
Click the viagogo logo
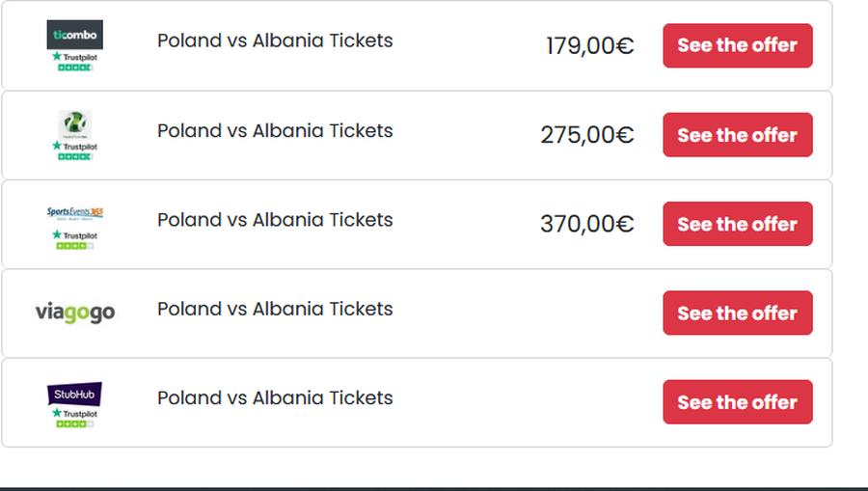pos(74,313)
